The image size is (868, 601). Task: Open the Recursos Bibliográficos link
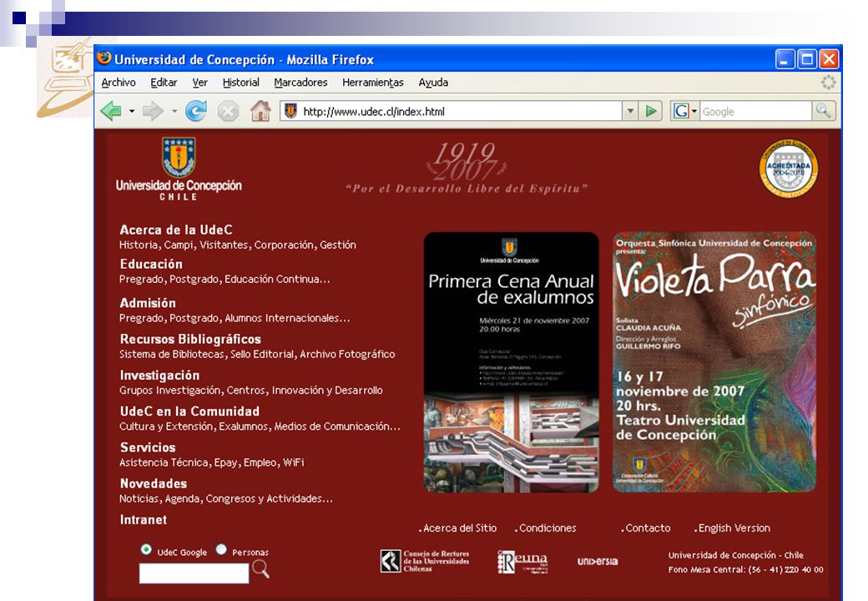pyautogui.click(x=190, y=339)
